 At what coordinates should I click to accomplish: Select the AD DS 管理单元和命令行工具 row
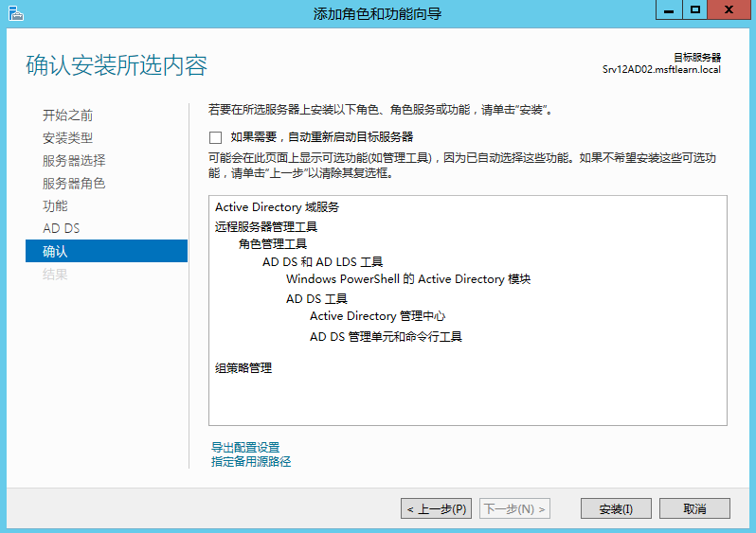coord(386,336)
